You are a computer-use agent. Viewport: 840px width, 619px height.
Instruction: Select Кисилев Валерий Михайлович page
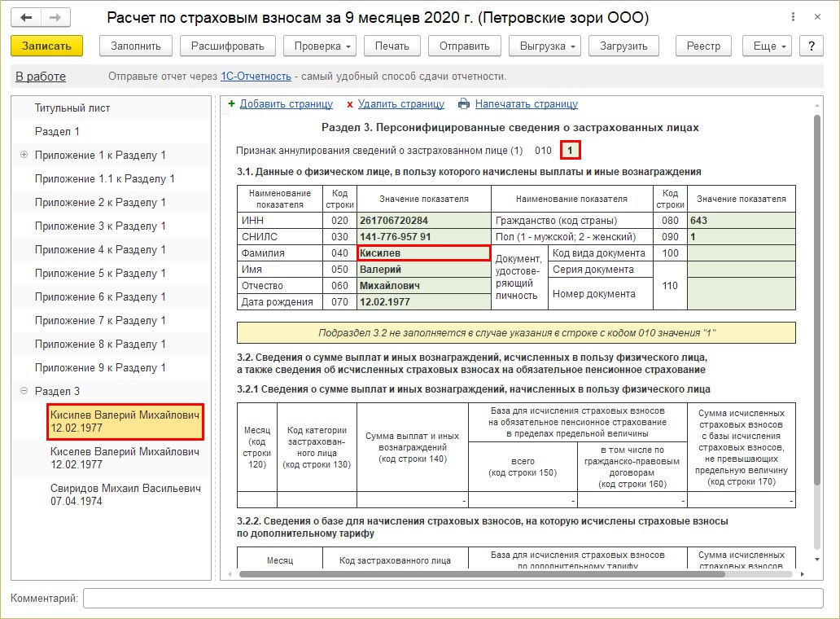point(125,421)
